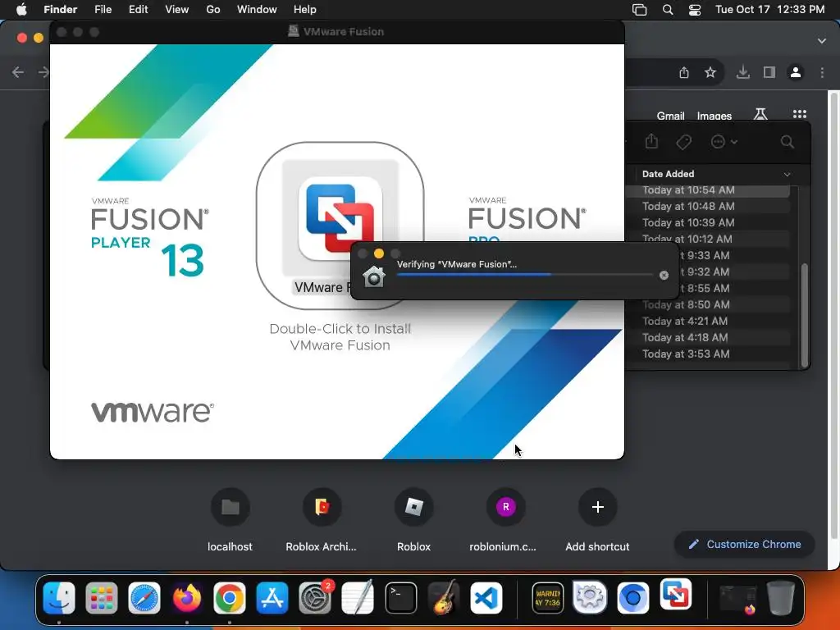Open Chromium from the dock
The image size is (840, 630).
coord(632,597)
